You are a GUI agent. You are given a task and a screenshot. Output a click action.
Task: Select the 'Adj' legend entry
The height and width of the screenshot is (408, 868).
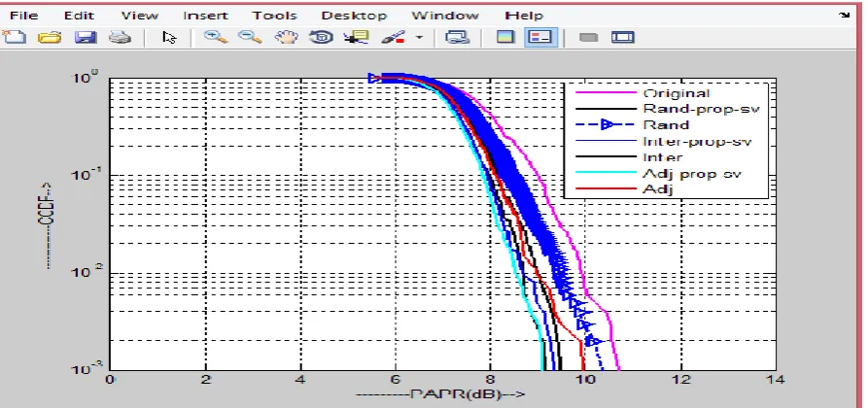tap(657, 189)
